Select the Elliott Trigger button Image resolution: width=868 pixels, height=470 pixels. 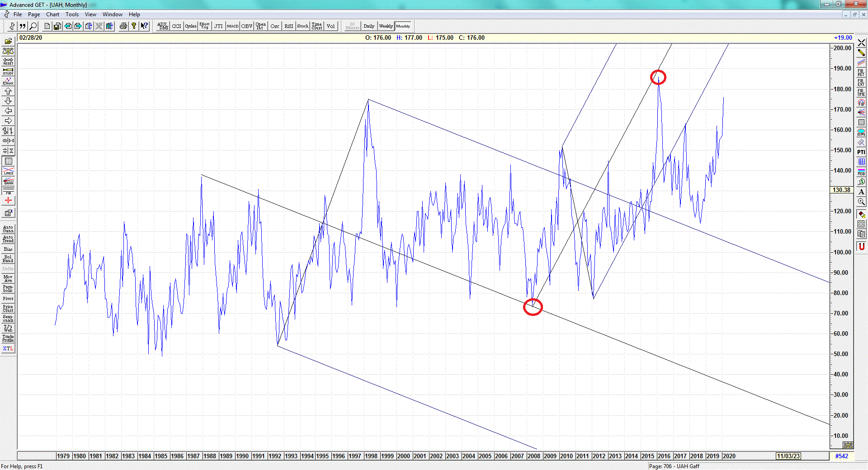click(205, 26)
